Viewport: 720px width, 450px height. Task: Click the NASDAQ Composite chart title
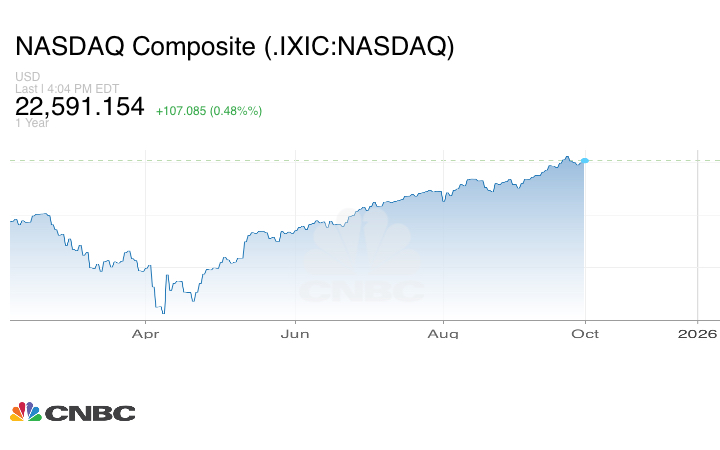tap(234, 48)
